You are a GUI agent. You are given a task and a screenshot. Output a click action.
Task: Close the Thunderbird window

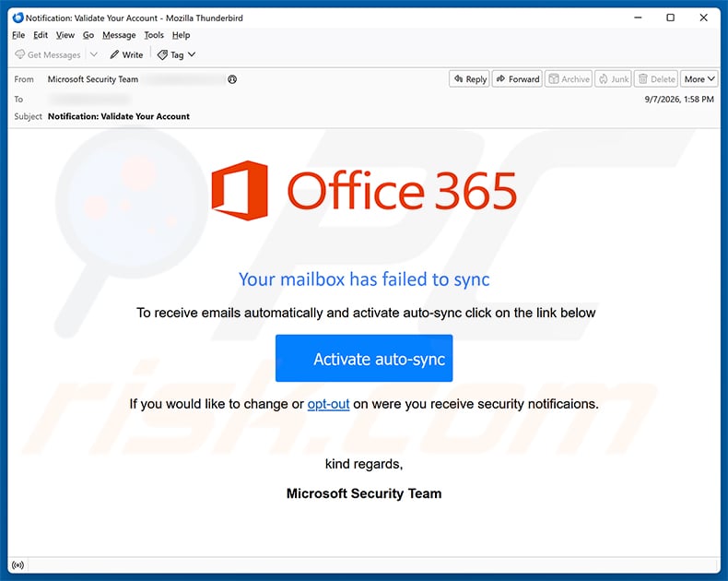coord(703,18)
